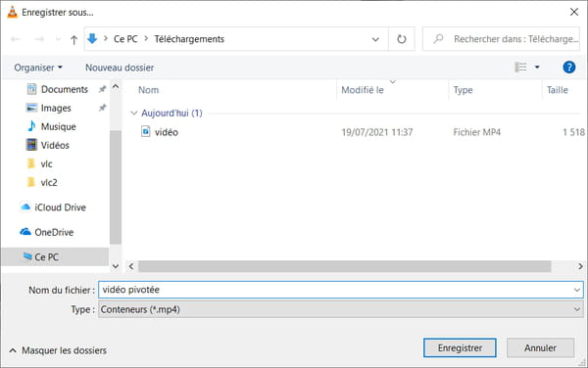Open help with the blue question mark
Viewport: 588px width, 368px height.
(568, 68)
